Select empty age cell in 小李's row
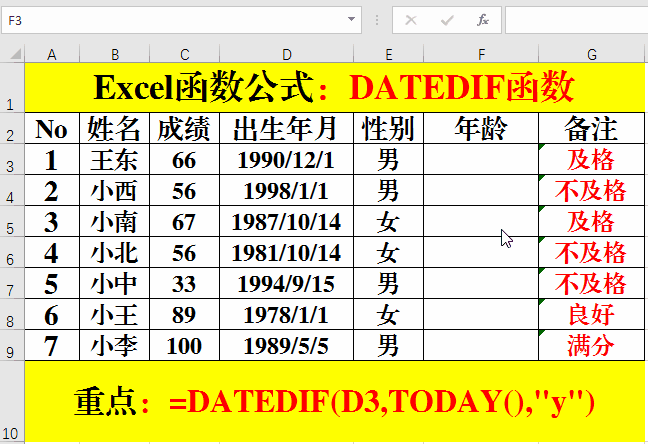Image resolution: width=648 pixels, height=444 pixels. [x=481, y=345]
